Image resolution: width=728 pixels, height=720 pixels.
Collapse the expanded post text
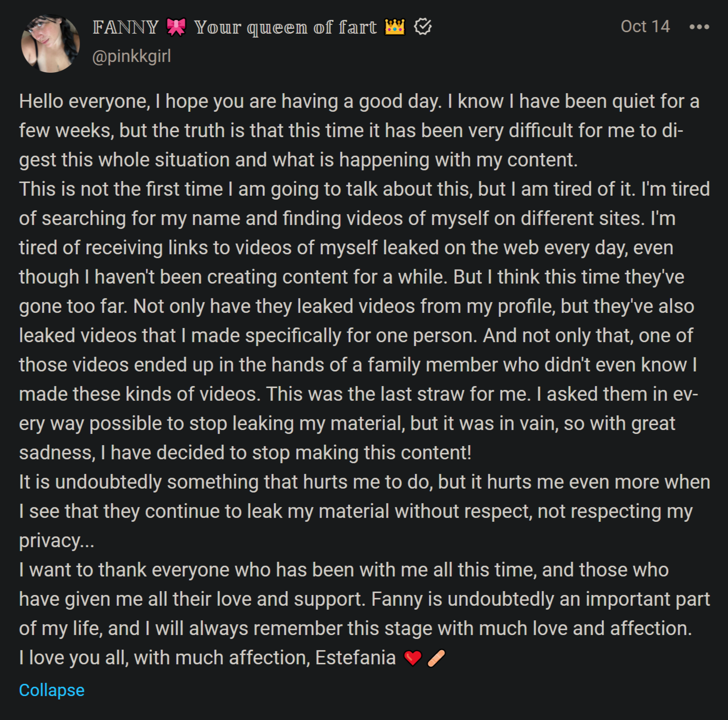coord(52,690)
